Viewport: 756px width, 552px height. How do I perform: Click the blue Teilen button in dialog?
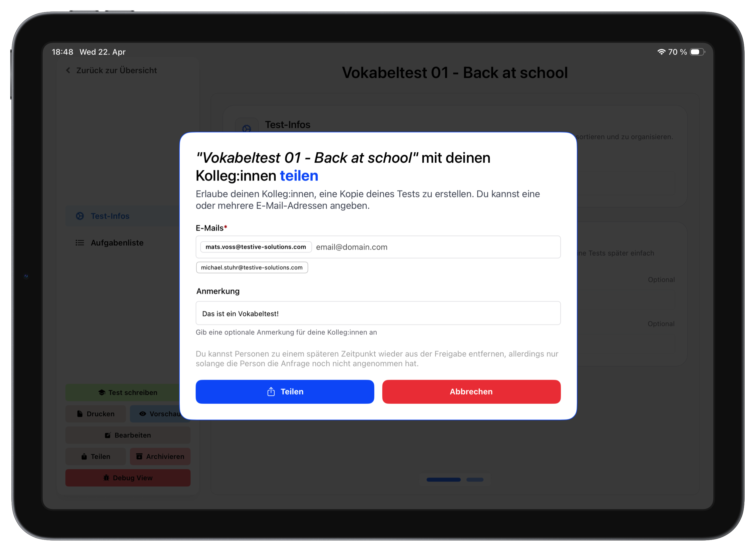click(x=284, y=392)
